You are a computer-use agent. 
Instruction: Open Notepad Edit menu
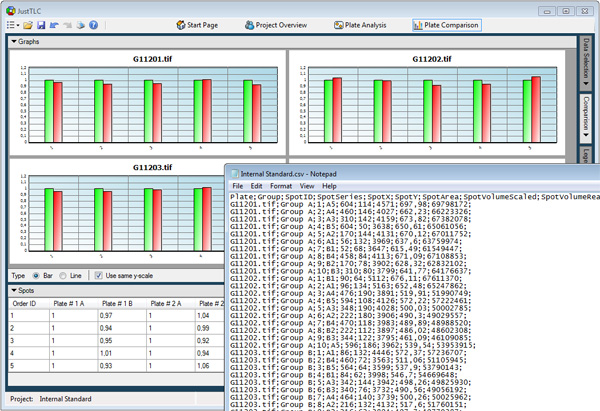[x=256, y=186]
